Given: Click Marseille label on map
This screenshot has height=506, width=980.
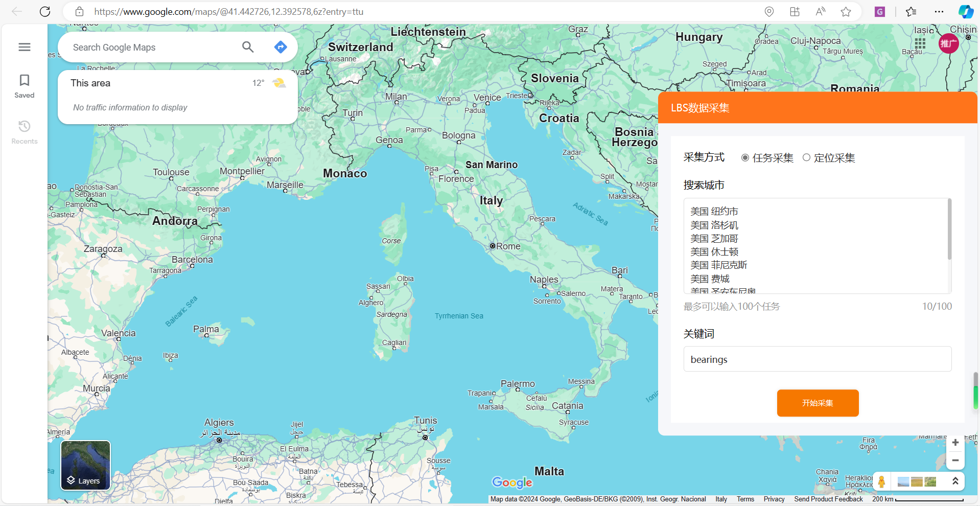Looking at the screenshot, I should [285, 185].
